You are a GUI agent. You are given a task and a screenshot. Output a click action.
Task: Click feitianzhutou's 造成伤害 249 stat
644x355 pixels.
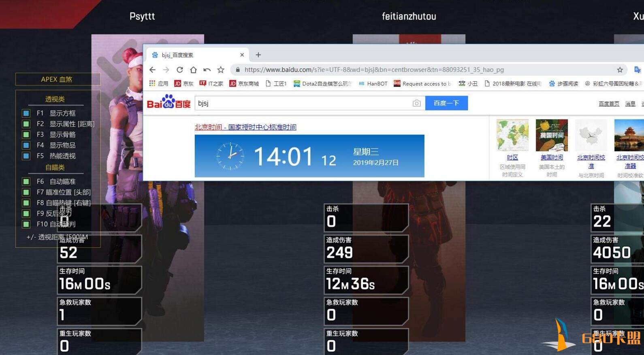[x=366, y=249]
